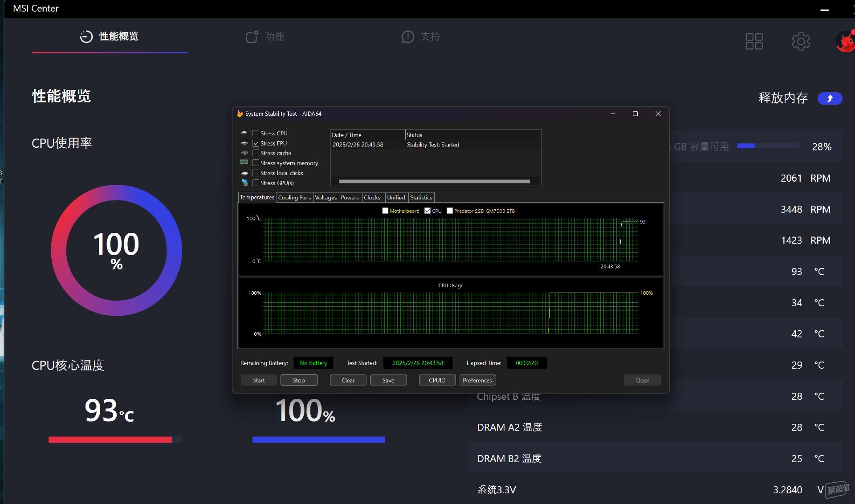Viewport: 855px width, 504px height.
Task: Enable the Stress local disks checkbox
Action: 256,173
